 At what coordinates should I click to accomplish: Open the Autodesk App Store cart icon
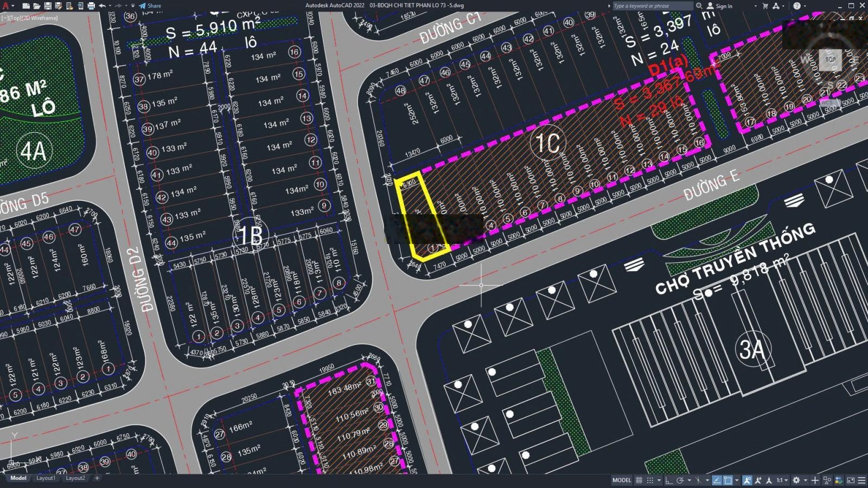[x=765, y=6]
